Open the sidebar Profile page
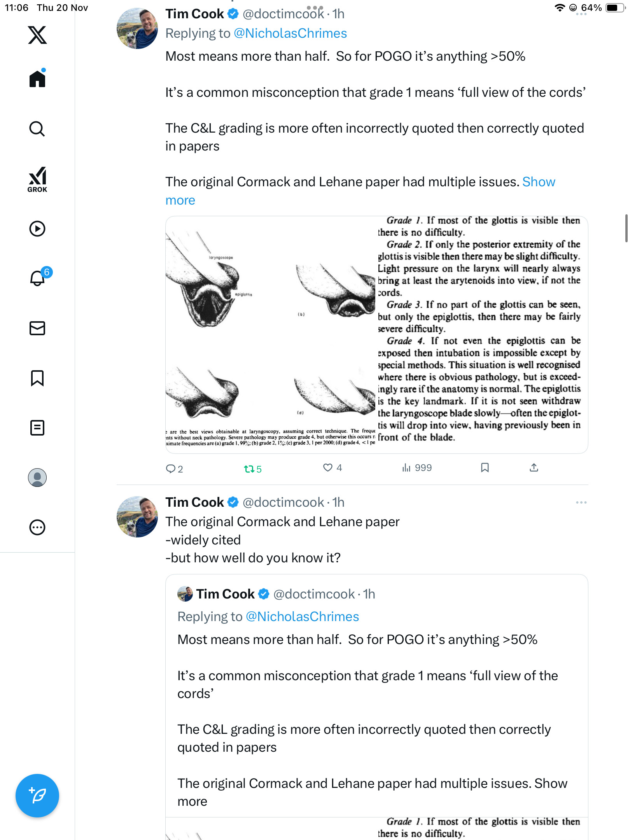 (x=37, y=478)
